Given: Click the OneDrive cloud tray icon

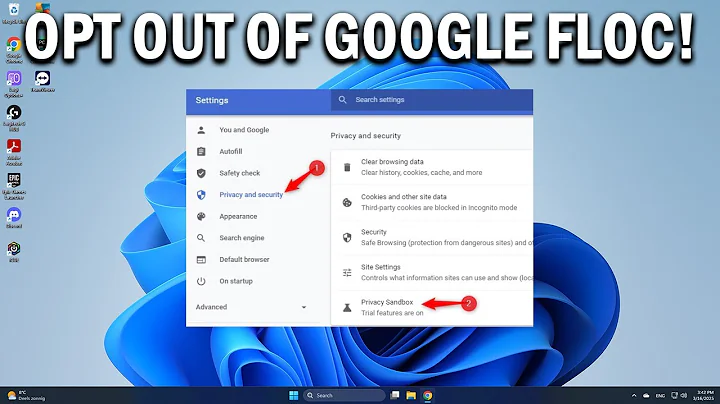Looking at the screenshot, I should [x=646, y=396].
